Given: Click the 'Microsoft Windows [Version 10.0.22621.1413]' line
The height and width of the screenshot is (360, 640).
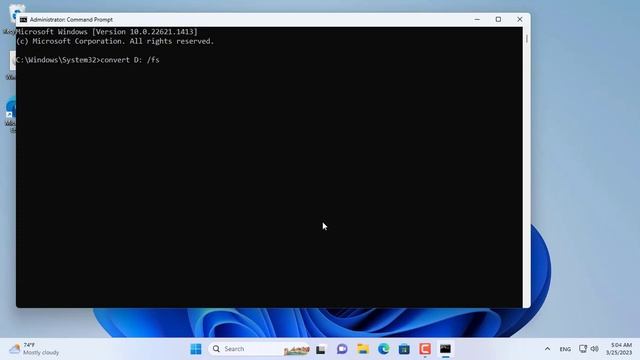Looking at the screenshot, I should (x=107, y=32).
